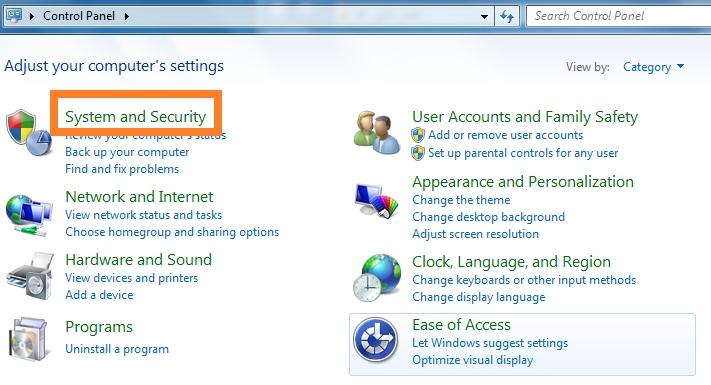This screenshot has height=385, width=711.
Task: Click Back up your computer
Action: tap(127, 152)
